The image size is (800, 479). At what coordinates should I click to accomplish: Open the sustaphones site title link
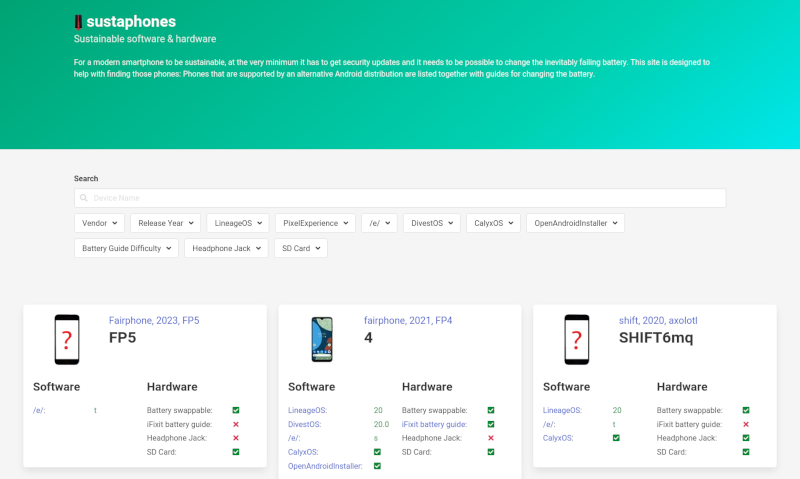(x=131, y=21)
